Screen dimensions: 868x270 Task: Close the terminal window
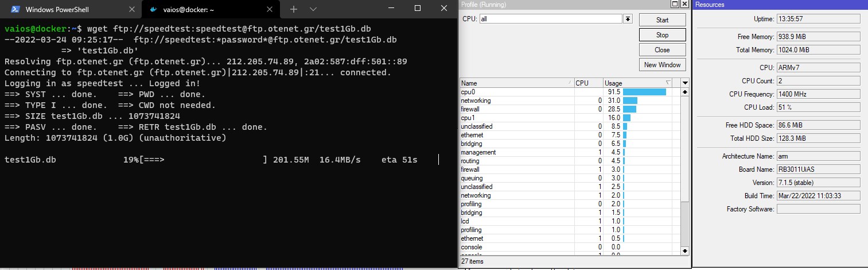(444, 8)
